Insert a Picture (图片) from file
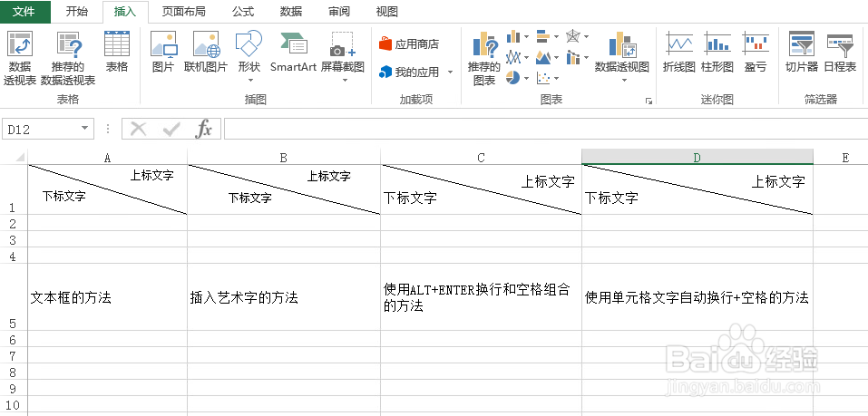 click(x=163, y=52)
